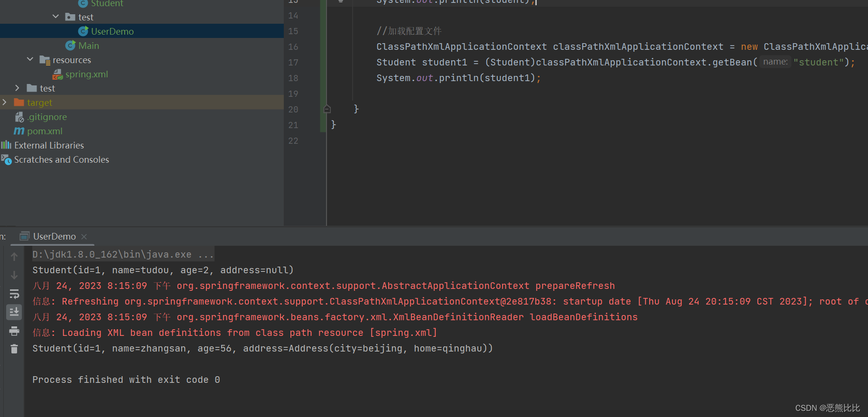
Task: Click the Student name=zhangsan output line
Action: (262, 348)
